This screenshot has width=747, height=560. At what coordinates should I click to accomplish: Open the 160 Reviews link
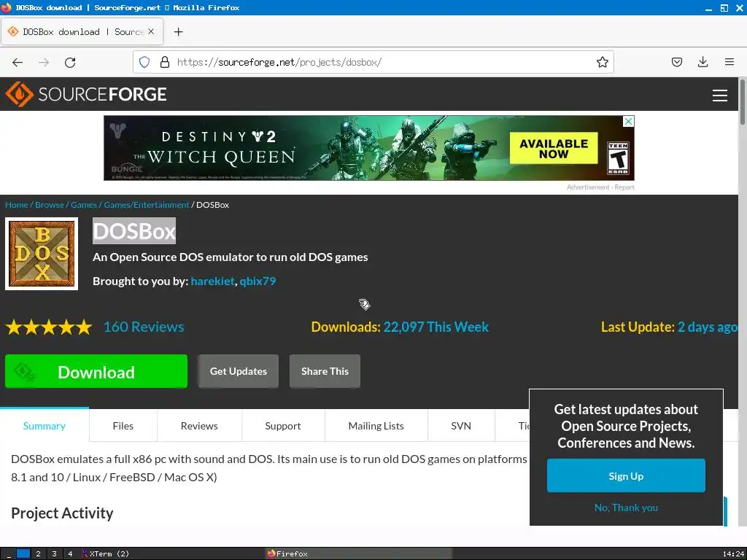[x=144, y=327]
